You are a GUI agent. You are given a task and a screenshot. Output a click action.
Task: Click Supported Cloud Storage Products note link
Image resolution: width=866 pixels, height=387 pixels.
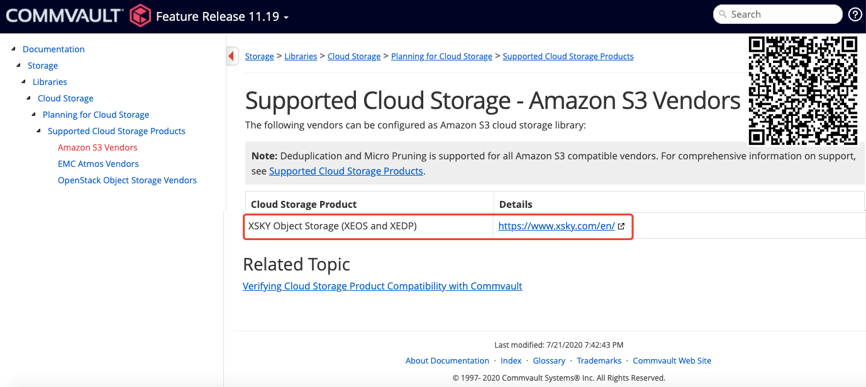pos(346,171)
